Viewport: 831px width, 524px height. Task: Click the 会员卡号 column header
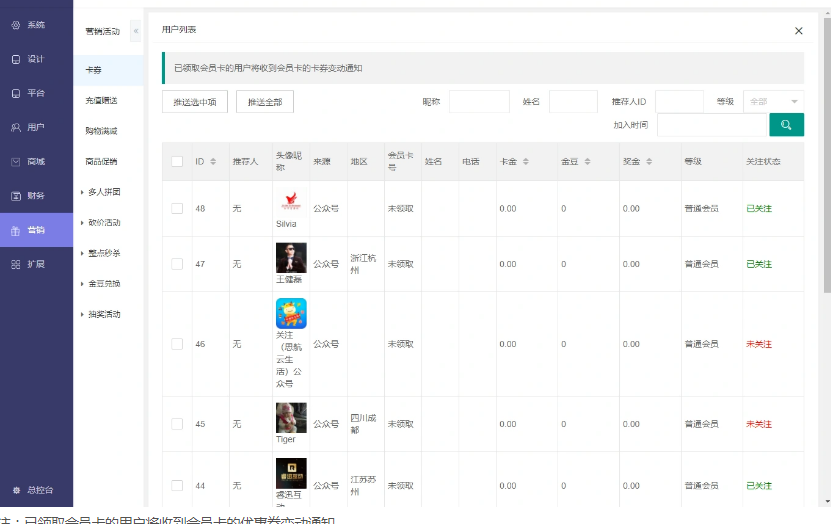point(400,161)
